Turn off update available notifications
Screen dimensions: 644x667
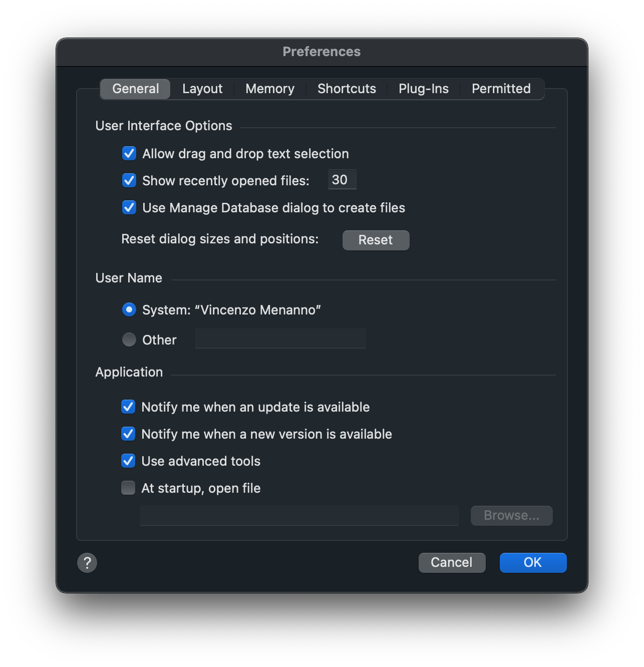(128, 407)
